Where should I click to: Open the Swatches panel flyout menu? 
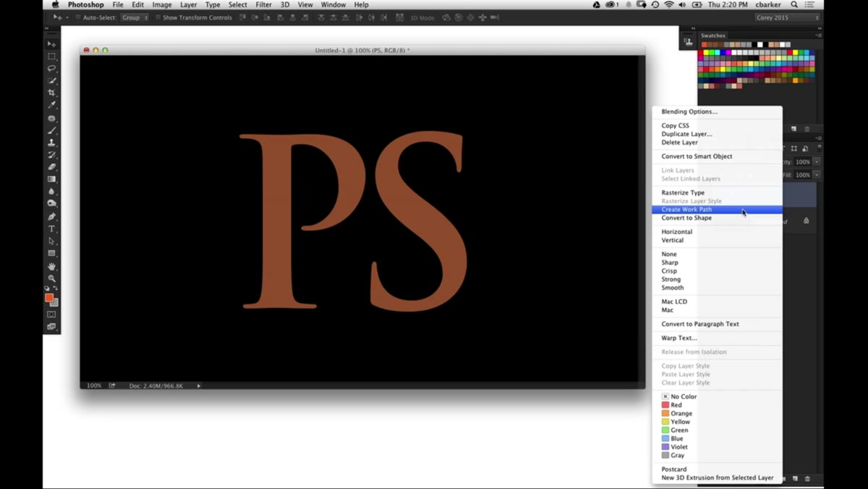(x=819, y=35)
